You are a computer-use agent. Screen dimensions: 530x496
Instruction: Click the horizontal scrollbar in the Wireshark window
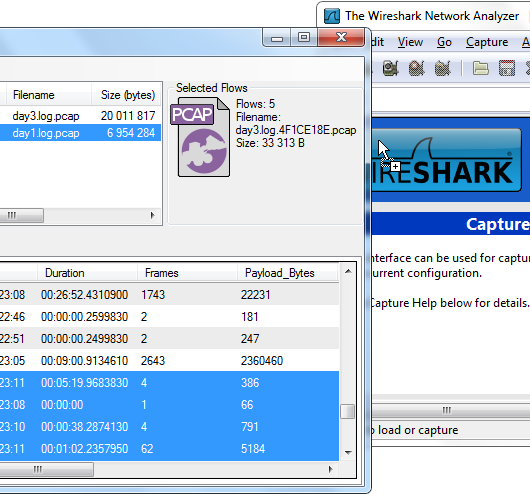click(450, 410)
